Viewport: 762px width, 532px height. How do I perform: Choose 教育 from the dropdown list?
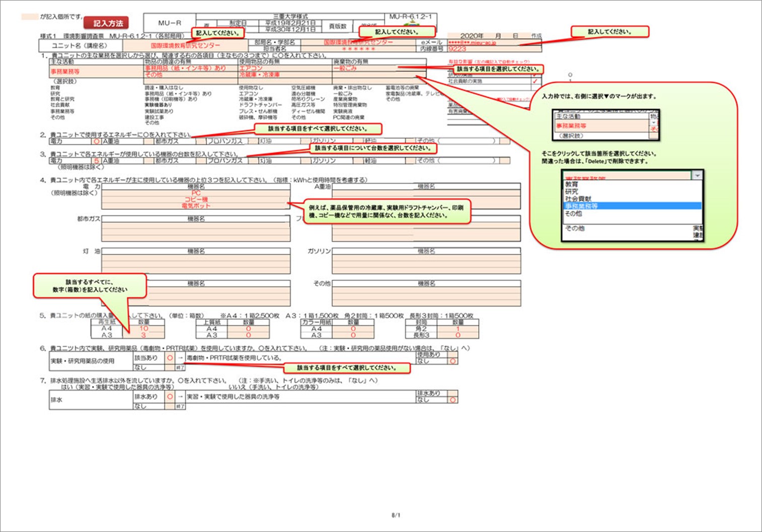pyautogui.click(x=571, y=185)
